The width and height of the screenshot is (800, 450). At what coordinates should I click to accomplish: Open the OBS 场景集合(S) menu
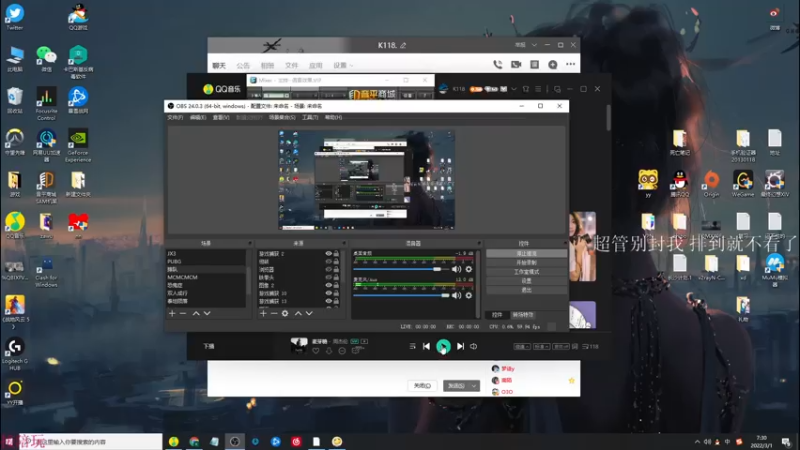coord(282,117)
